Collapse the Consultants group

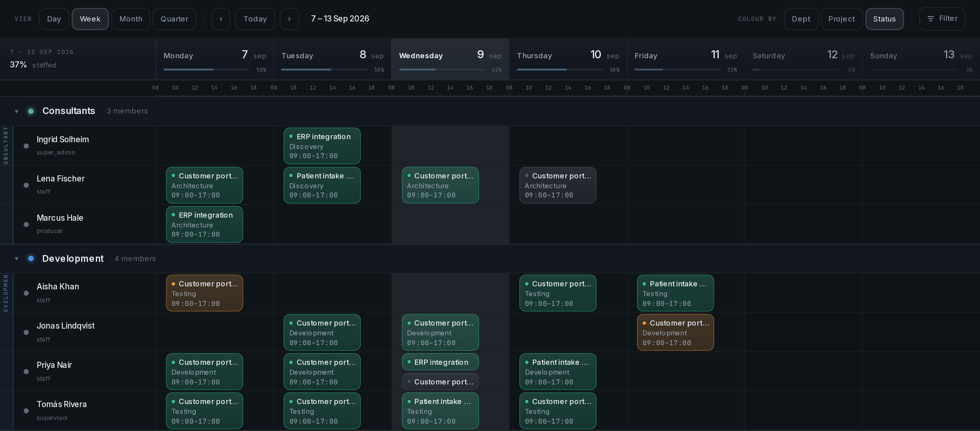click(x=16, y=111)
